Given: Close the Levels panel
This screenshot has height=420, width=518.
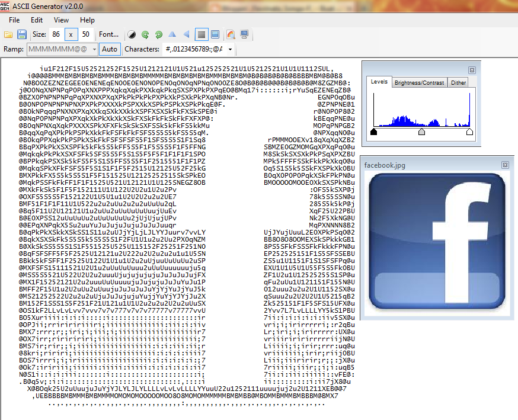Looking at the screenshot, I should pyautogui.click(x=472, y=70).
